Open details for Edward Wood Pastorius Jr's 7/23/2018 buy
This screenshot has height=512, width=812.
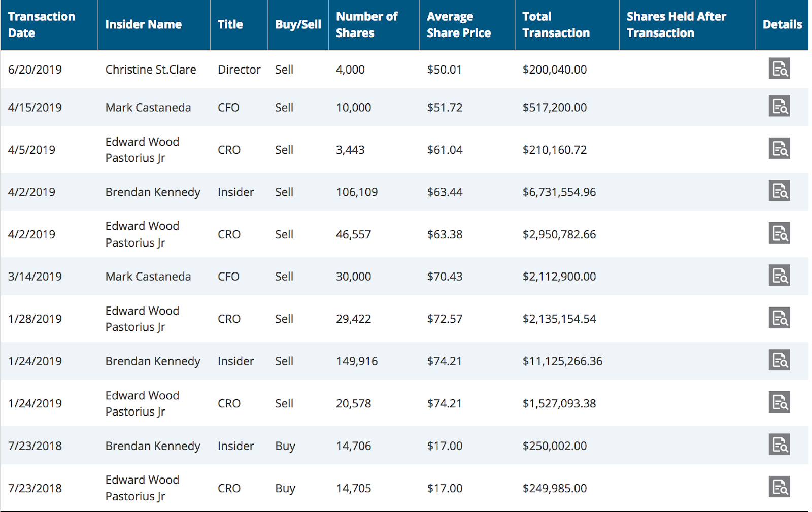[x=779, y=487]
